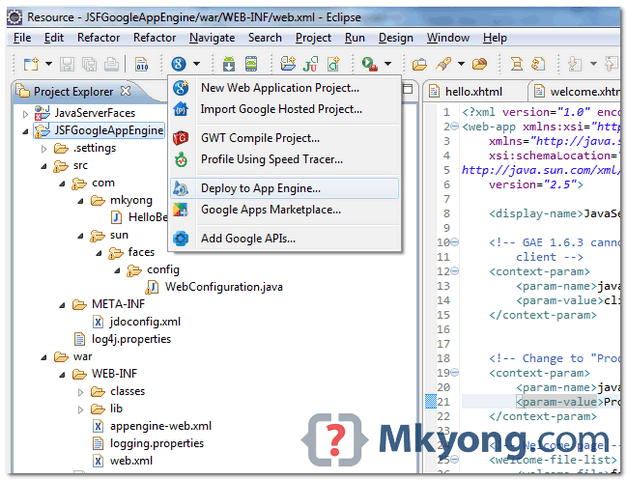Click the blue Google services toolbar icon
The image size is (627, 480).
click(179, 64)
